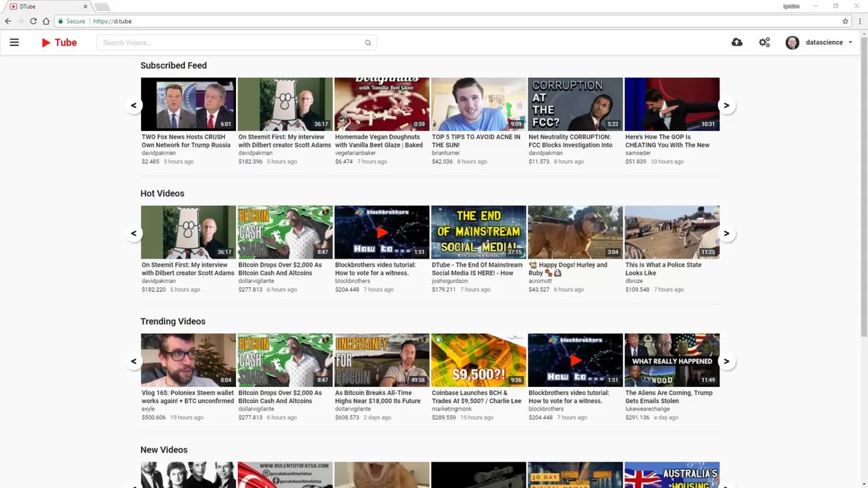Open Uncertainty for Bitcoin thumbnail

(x=382, y=360)
